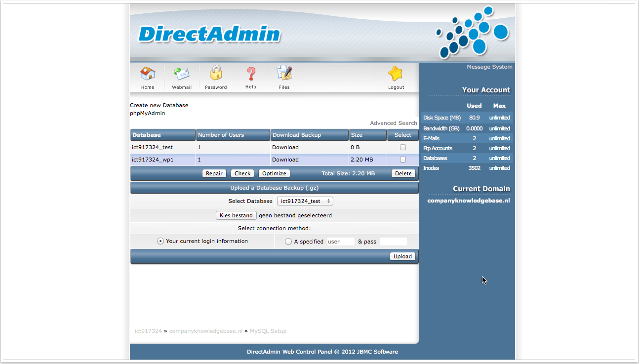Click the Ftp Accounts row label
Screen dimensions: 639x364
click(438, 148)
